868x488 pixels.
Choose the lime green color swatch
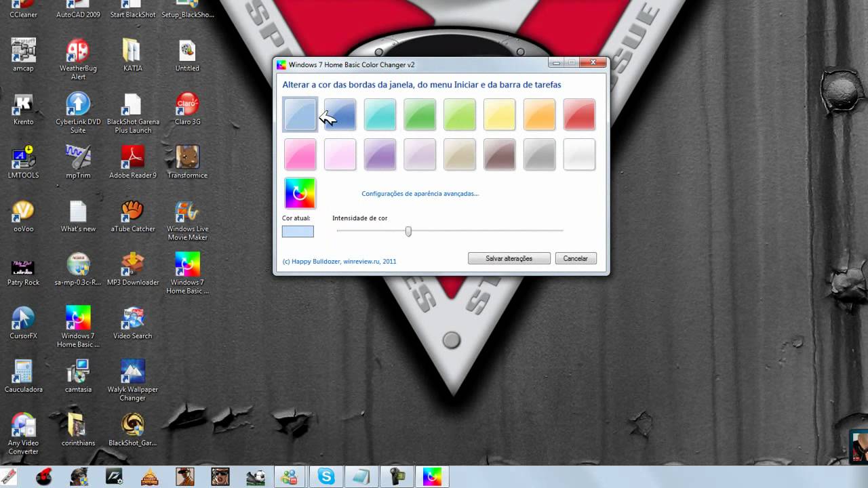pyautogui.click(x=460, y=115)
